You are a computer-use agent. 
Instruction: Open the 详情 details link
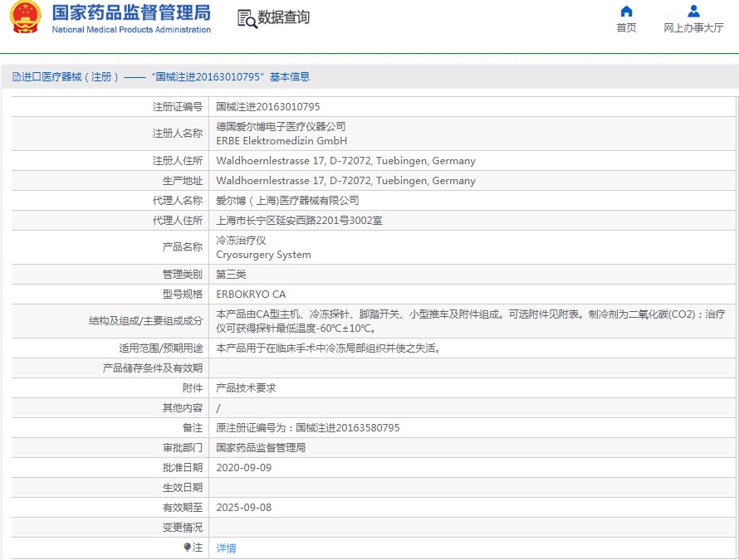[x=226, y=548]
